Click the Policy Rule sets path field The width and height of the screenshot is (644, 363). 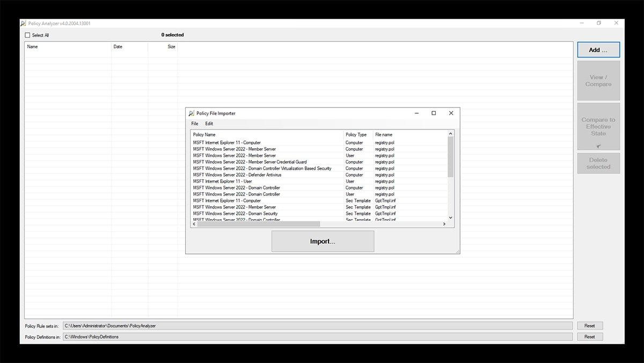pyautogui.click(x=318, y=325)
